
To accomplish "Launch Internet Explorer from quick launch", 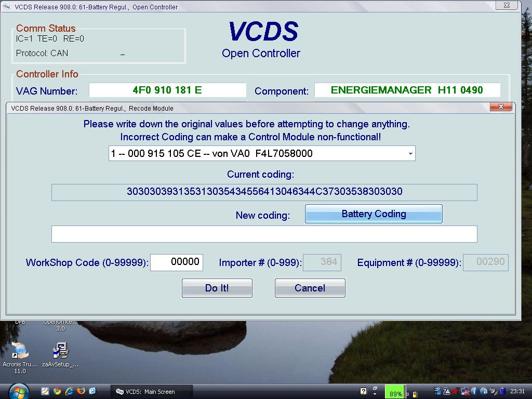I will click(69, 391).
